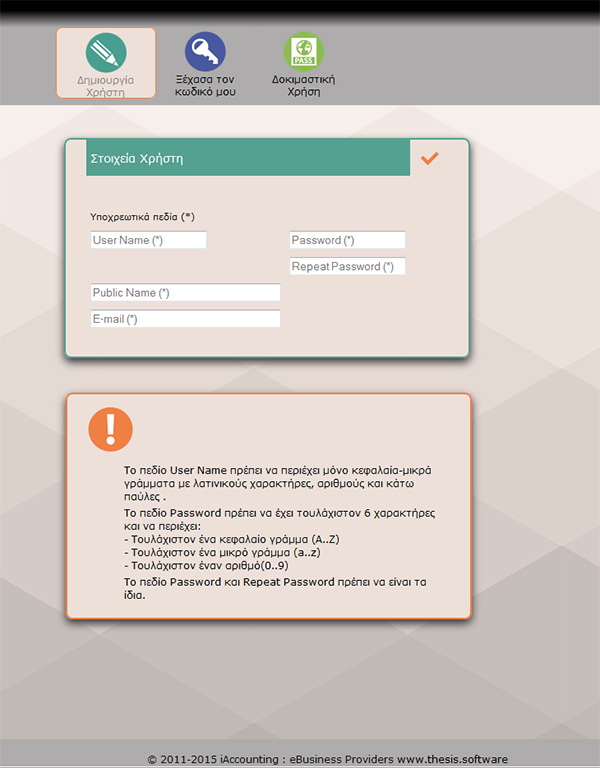Click the Στοιχεία Χρήστη panel header
Viewport: 600px width, 768px height.
(x=248, y=159)
